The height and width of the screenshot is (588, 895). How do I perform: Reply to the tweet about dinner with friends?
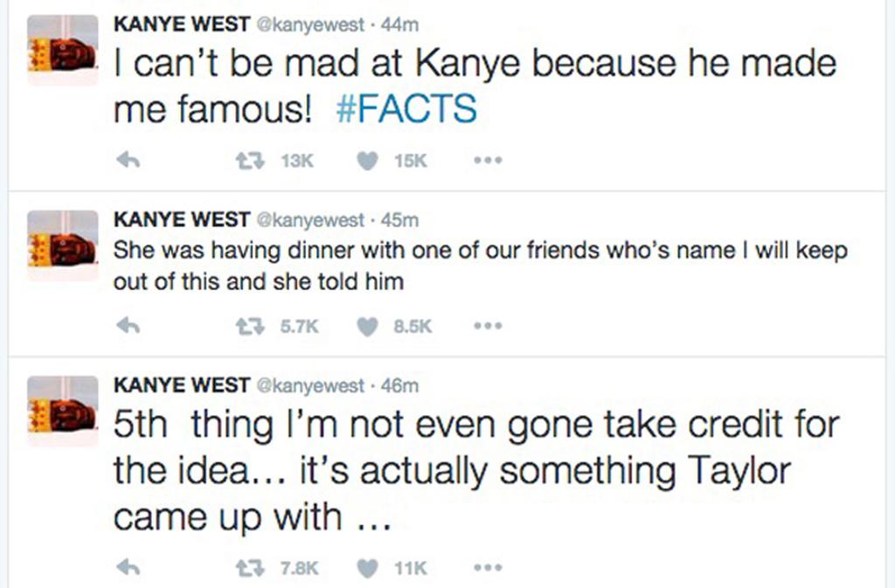[128, 325]
